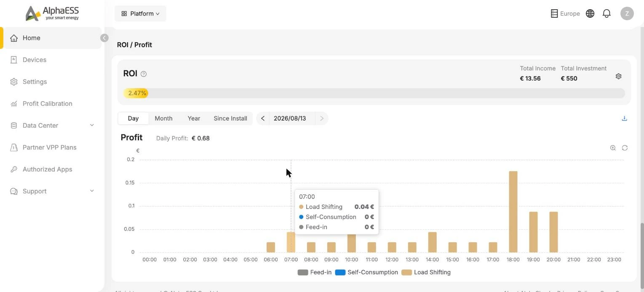Screen dimensions: 644x292
Task: Click the 12:00 Load Shifting bar
Action: pos(392,247)
